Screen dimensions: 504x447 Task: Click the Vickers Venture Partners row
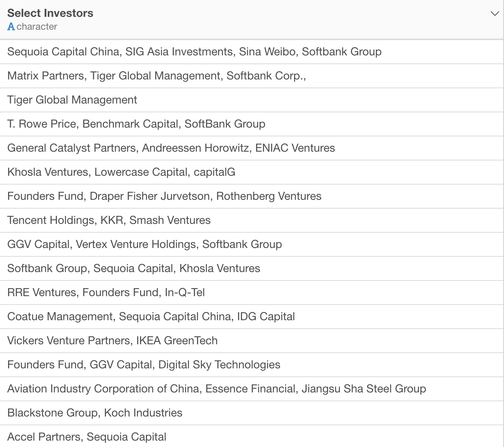click(x=252, y=341)
